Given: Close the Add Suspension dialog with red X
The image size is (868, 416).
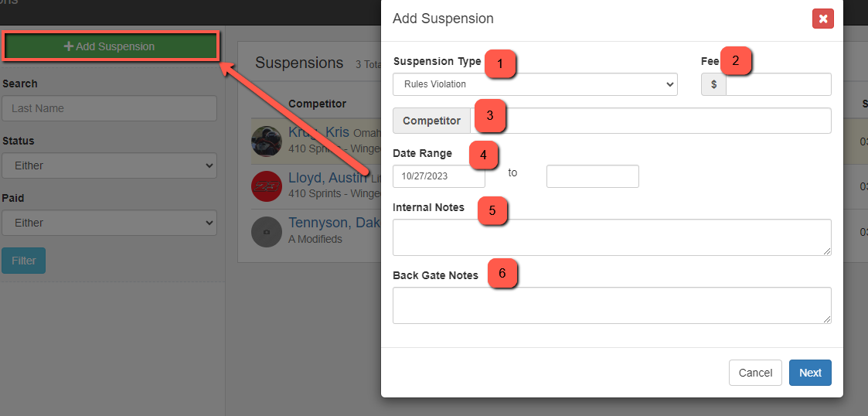Looking at the screenshot, I should point(822,19).
